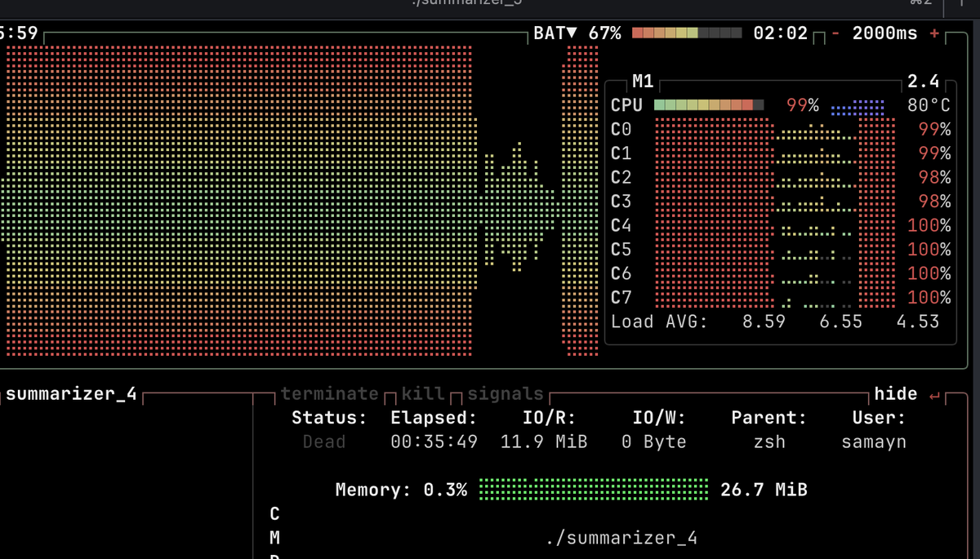Click the total CPU usage meter bar
This screenshot has height=559, width=980.
click(x=709, y=105)
